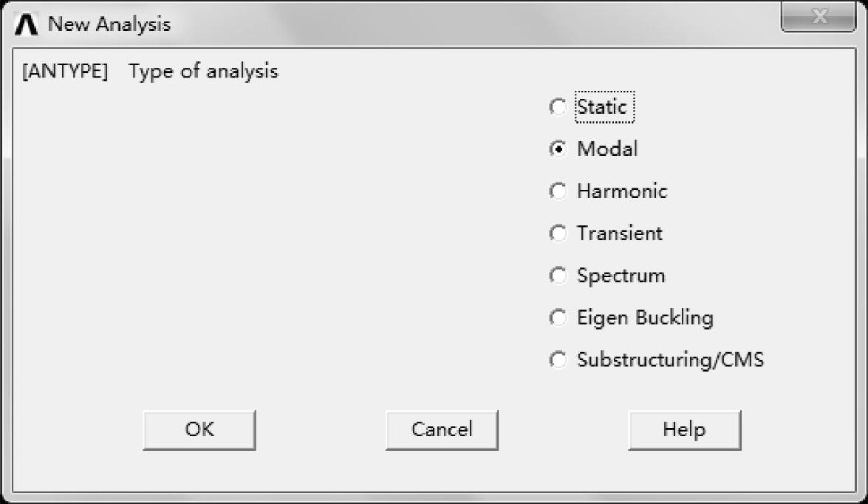
Task: Click the 'Eigen Buckling' option label text
Action: [645, 318]
